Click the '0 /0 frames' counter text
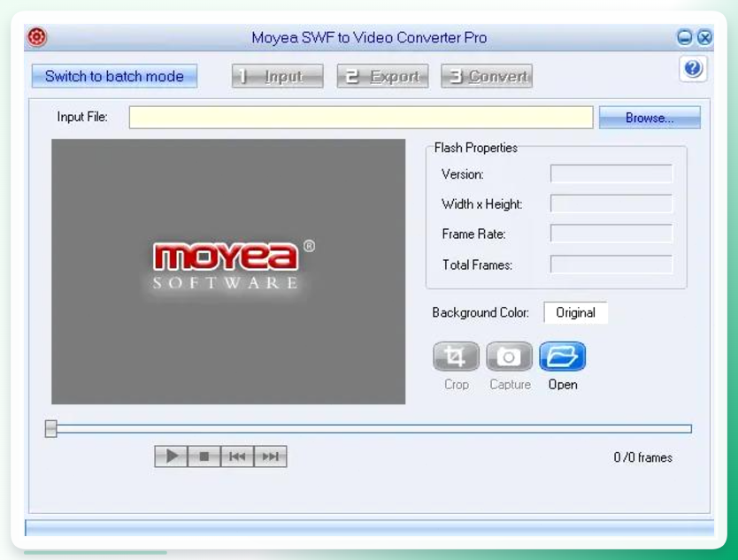This screenshot has height=560, width=738. coord(643,457)
